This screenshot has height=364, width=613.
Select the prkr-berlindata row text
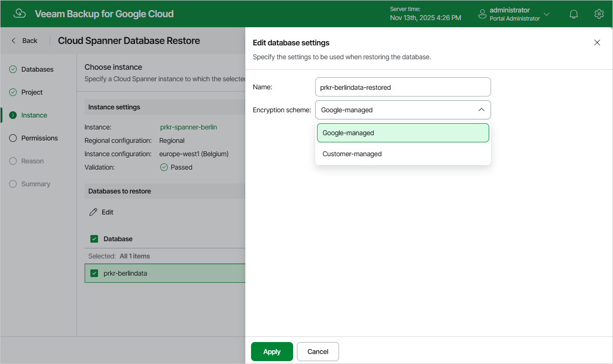[125, 273]
